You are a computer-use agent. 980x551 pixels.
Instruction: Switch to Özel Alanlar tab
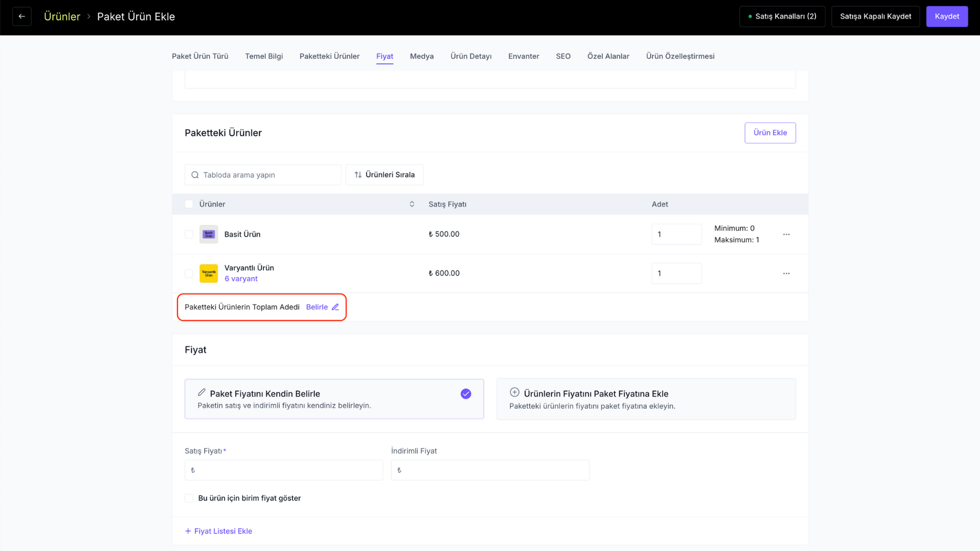(x=608, y=56)
